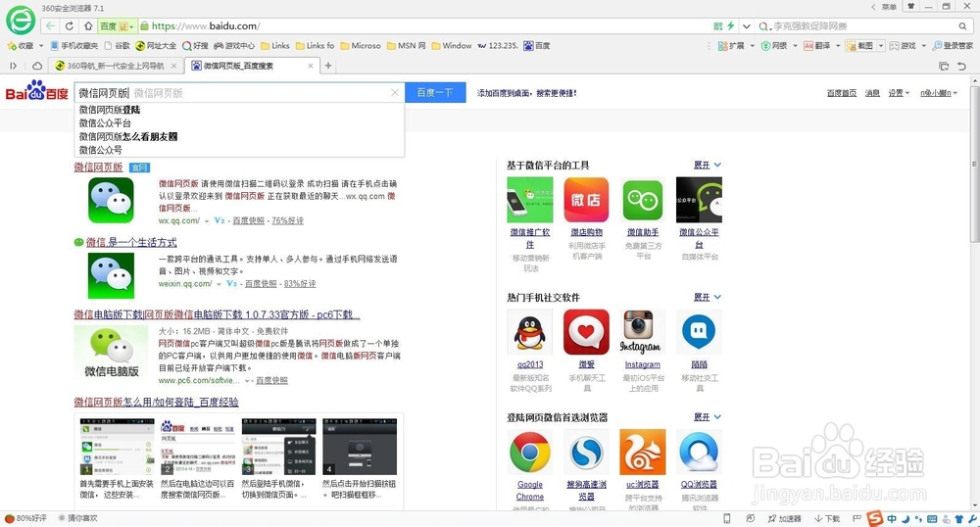Open 登录管家 login manager

(953, 46)
